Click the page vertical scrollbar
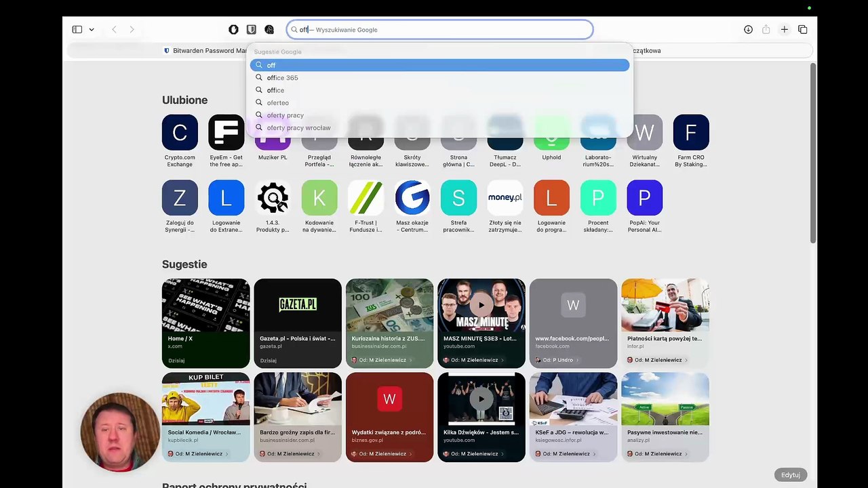 813,153
